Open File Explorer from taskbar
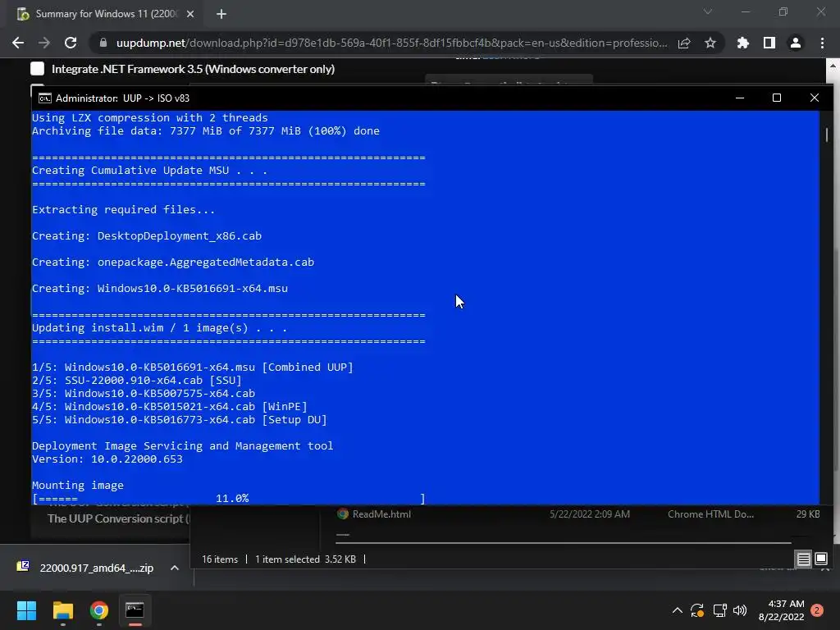 point(62,610)
